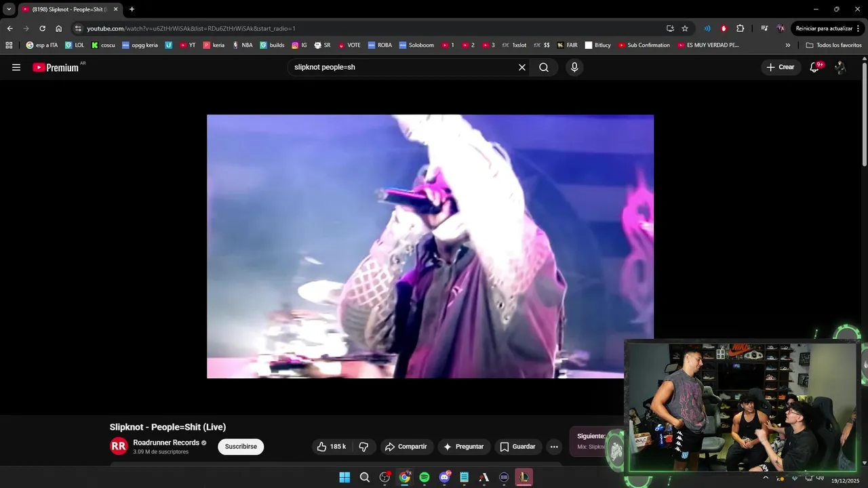View site information icon in address bar

click(78, 28)
